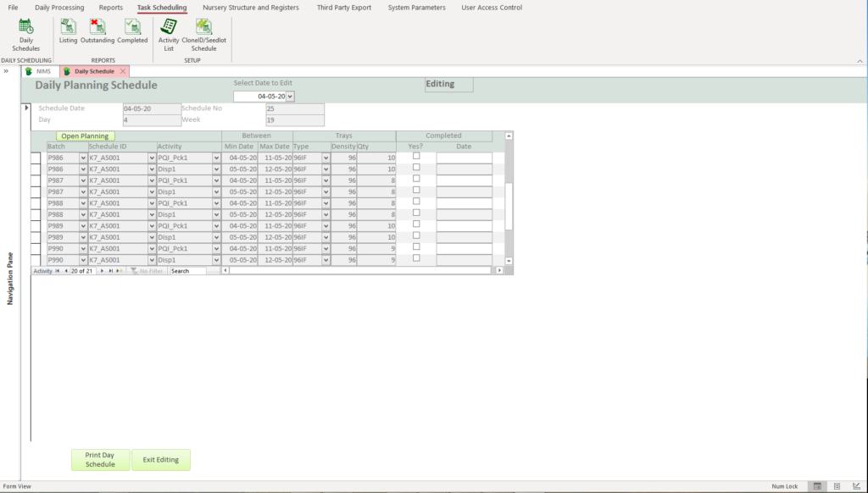Image resolution: width=868 pixels, height=493 pixels.
Task: Click the Listing report icon
Action: tap(69, 32)
